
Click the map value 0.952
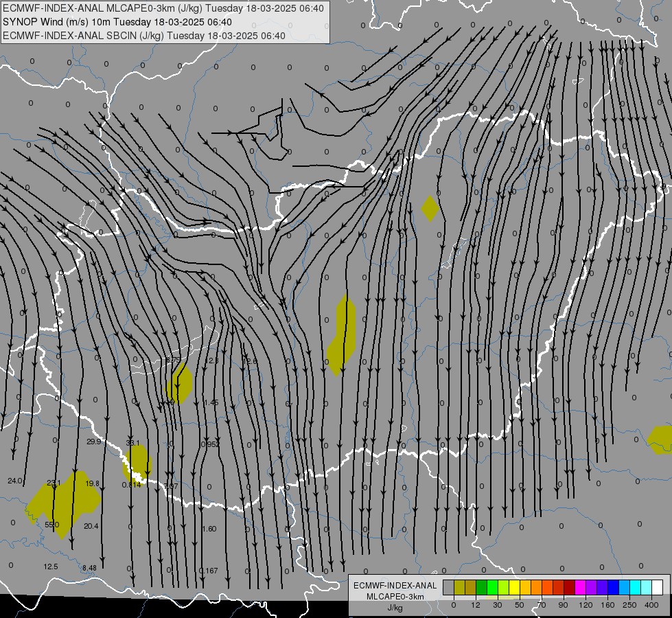(211, 444)
